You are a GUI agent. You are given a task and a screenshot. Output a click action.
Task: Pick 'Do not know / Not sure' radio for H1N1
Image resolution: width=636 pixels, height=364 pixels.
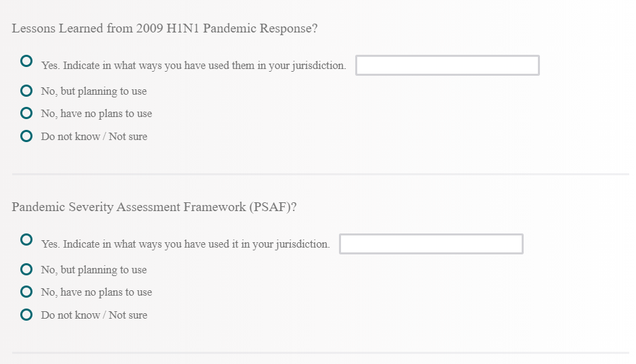pos(26,136)
